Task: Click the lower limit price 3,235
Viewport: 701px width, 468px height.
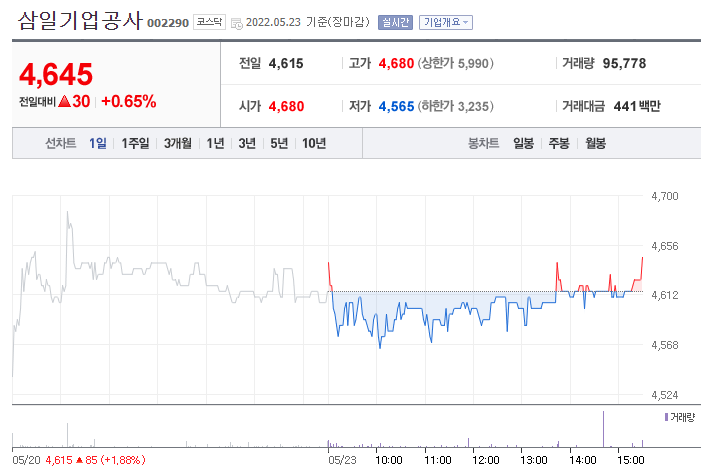Action: click(473, 106)
